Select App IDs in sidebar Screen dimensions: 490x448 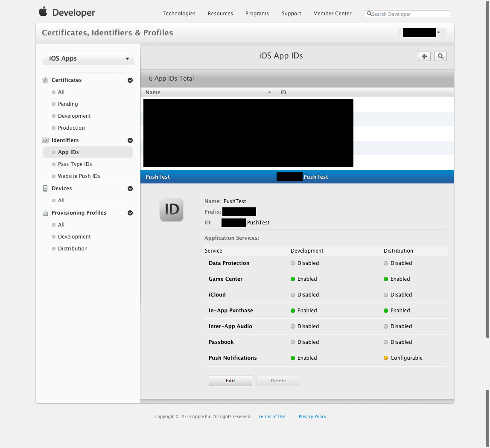point(88,152)
